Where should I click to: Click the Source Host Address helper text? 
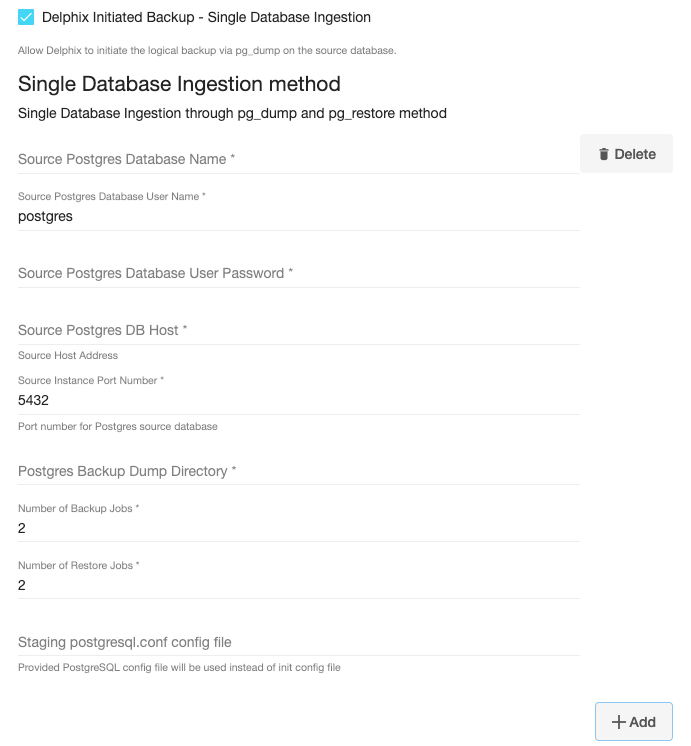click(x=68, y=355)
